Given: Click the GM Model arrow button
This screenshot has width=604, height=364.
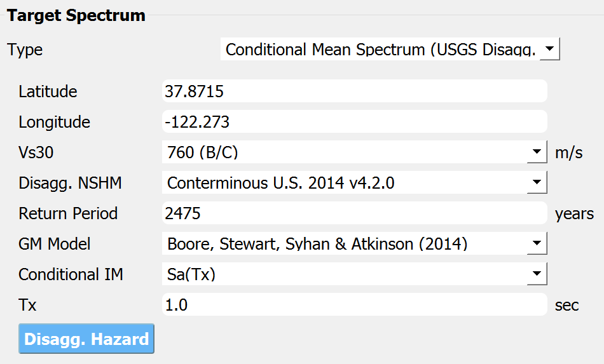Looking at the screenshot, I should point(537,243).
